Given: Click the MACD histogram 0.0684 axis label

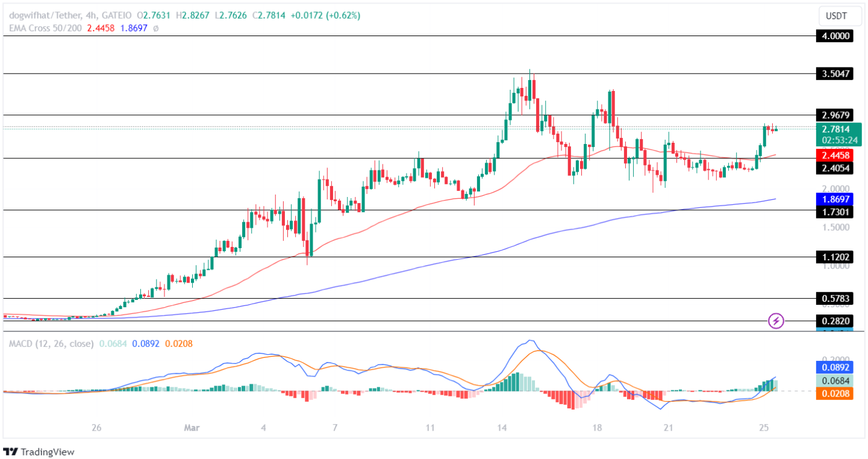Looking at the screenshot, I should [x=834, y=381].
